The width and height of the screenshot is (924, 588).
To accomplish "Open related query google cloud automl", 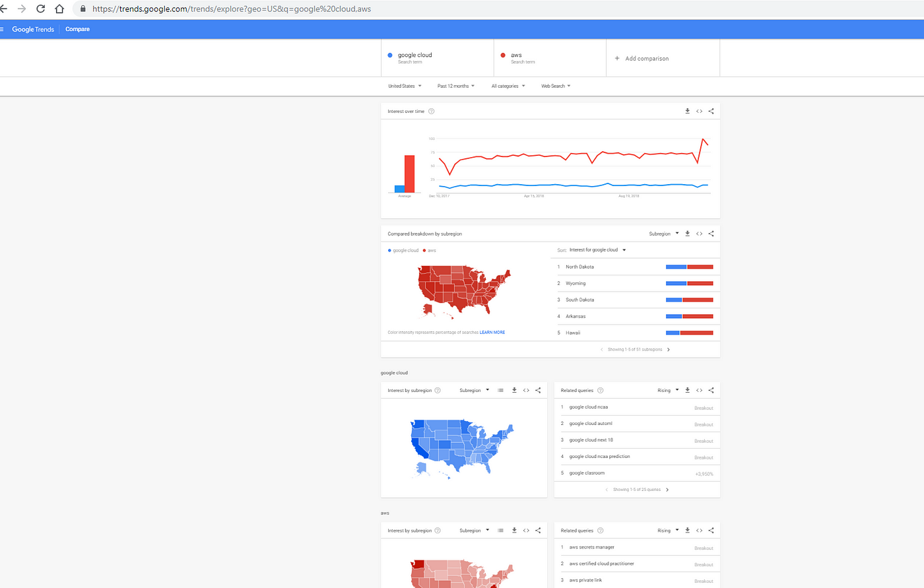I will pyautogui.click(x=591, y=424).
